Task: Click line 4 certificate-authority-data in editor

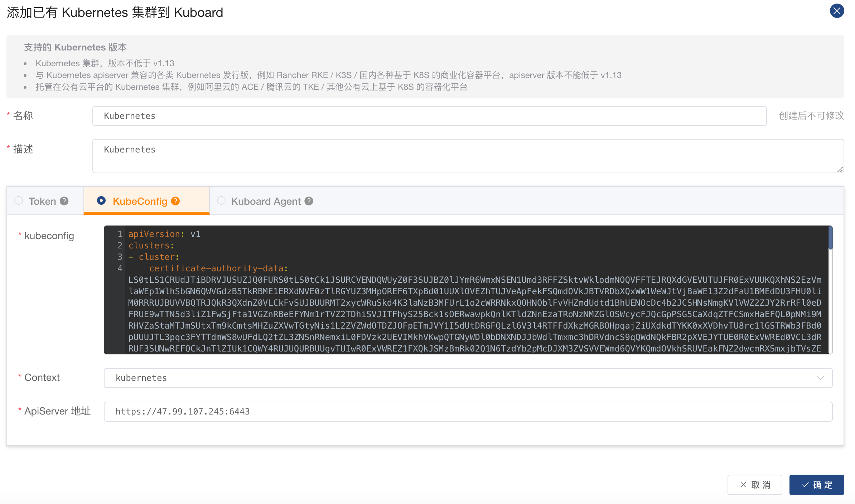Action: (x=218, y=268)
